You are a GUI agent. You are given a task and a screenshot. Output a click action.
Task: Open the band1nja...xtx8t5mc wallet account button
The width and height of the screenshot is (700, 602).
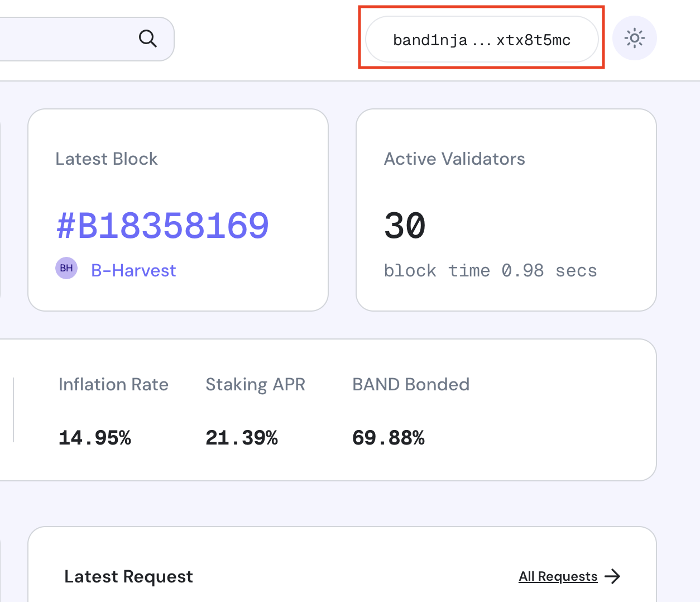[481, 40]
